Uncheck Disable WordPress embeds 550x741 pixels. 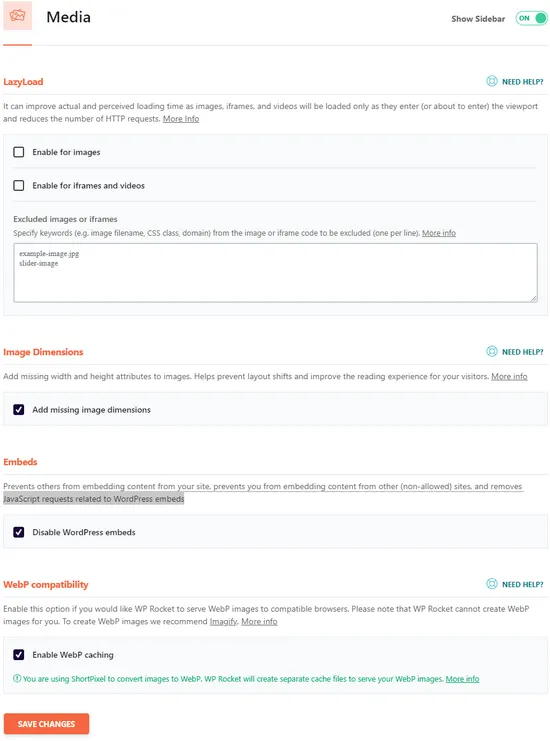19,532
